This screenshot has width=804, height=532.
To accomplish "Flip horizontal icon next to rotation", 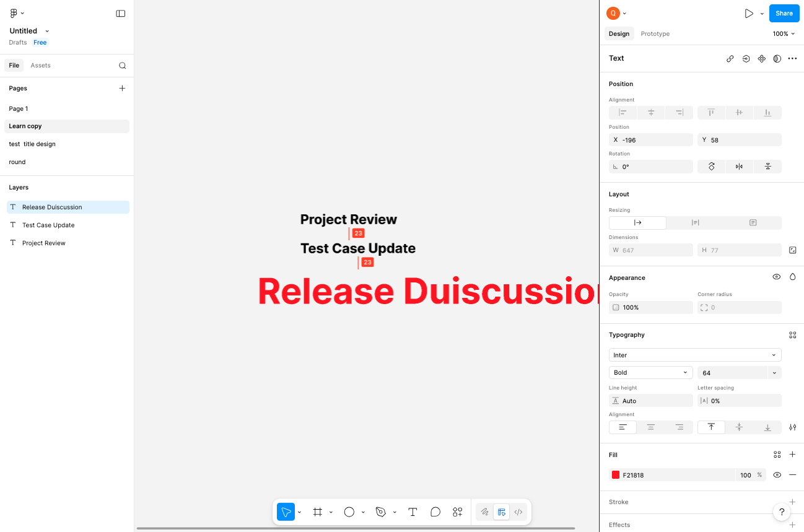I will tap(739, 167).
